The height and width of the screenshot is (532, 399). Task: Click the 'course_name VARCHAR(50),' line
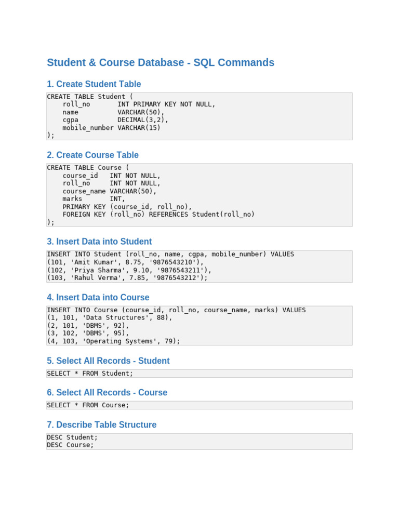coord(109,191)
